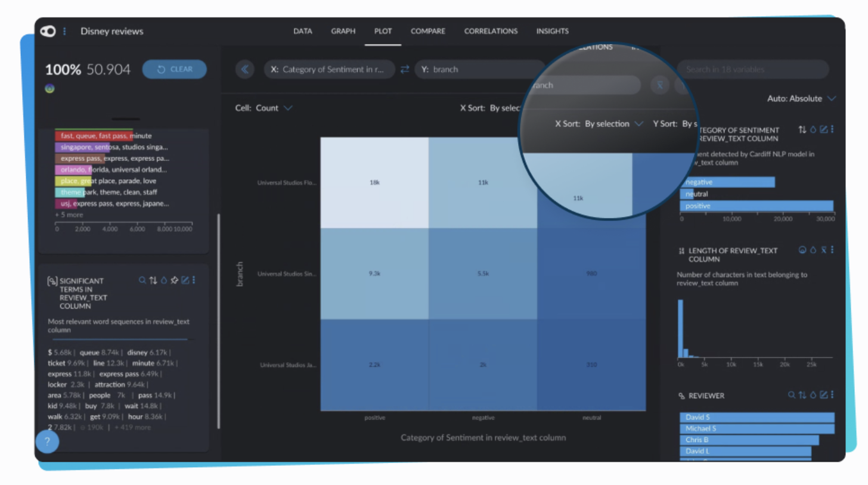This screenshot has width=868, height=485.
Task: Select the 'Michael S' reviewer bar
Action: pyautogui.click(x=757, y=429)
